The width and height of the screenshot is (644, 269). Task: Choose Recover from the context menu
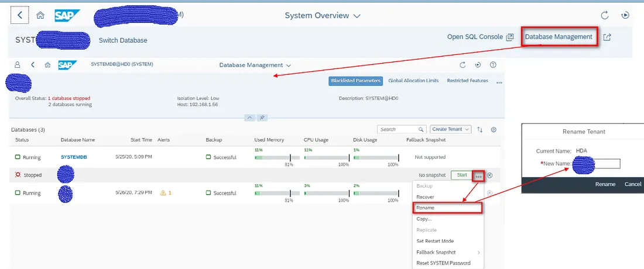pos(448,197)
